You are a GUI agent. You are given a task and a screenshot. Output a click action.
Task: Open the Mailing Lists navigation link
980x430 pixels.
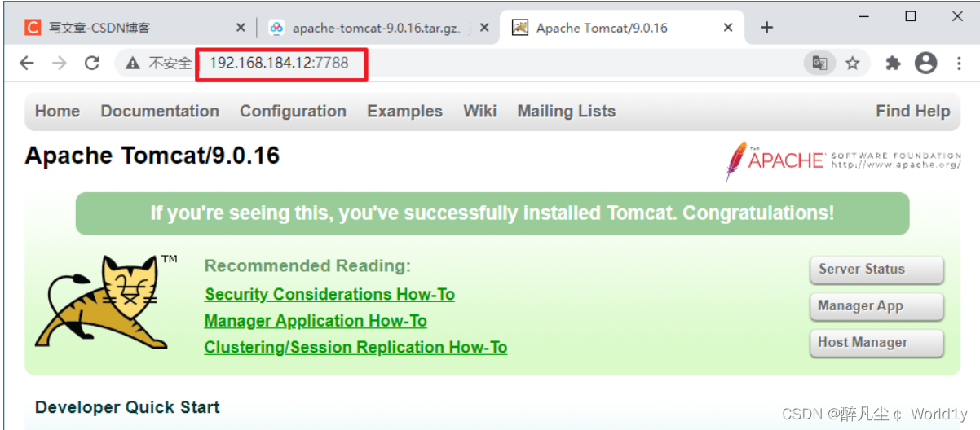pyautogui.click(x=567, y=112)
